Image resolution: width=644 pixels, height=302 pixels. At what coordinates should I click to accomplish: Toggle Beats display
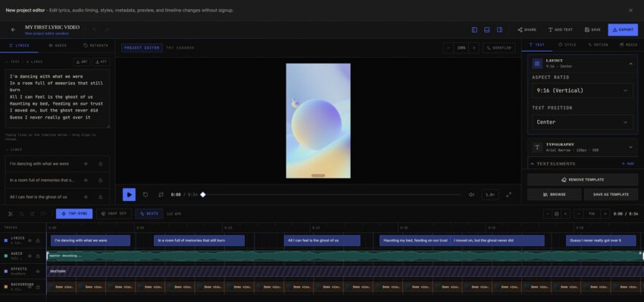click(x=149, y=214)
